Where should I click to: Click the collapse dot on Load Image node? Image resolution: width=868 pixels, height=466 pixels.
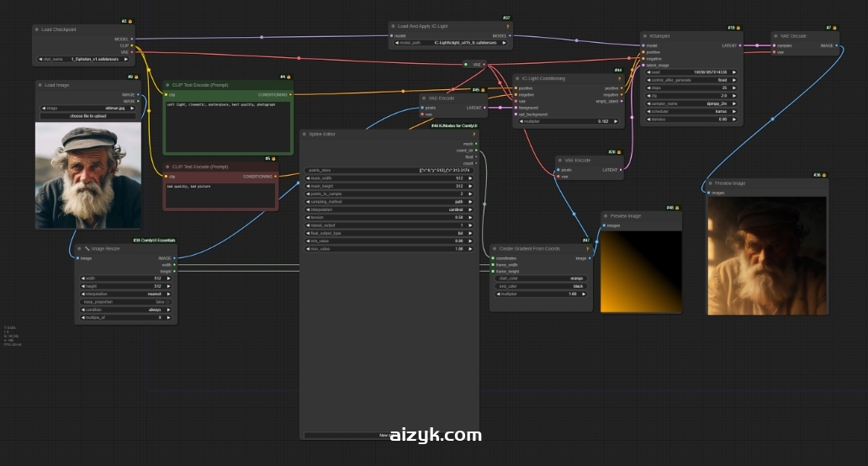(41, 85)
